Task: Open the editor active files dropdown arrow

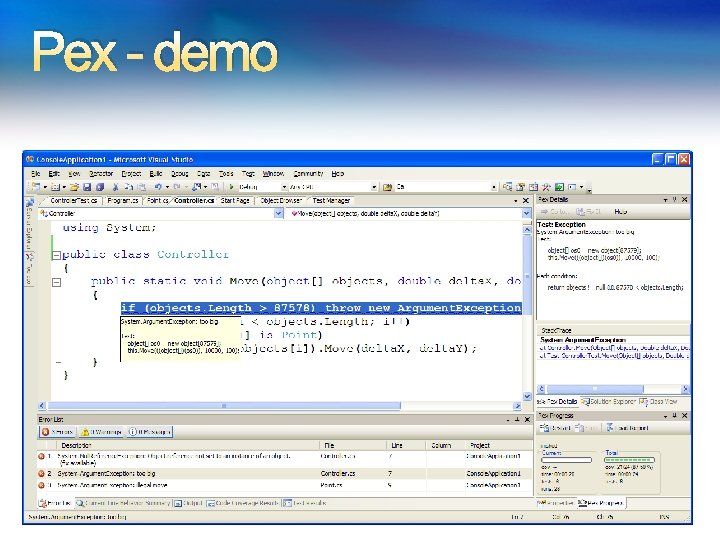Action: (x=516, y=201)
